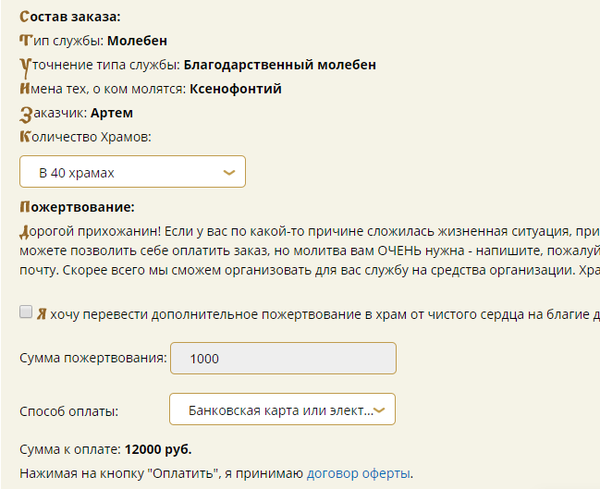This screenshot has width=600, height=489.
Task: Click the arrow on the payment method selector
Action: pos(383,410)
